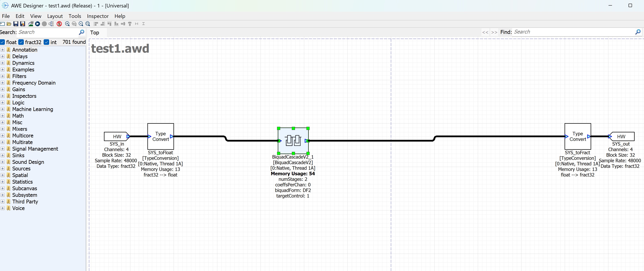Toggle the int data type checkbox
This screenshot has height=271, width=644.
(x=46, y=42)
